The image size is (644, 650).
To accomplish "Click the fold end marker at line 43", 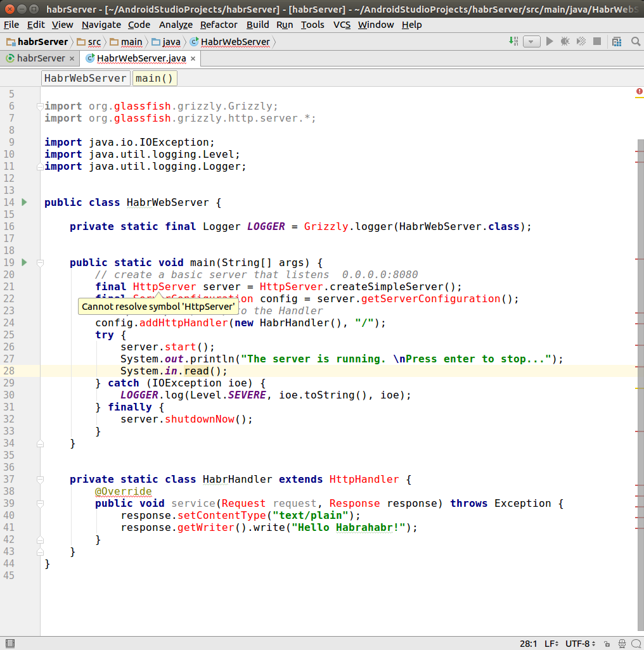I will pyautogui.click(x=40, y=552).
